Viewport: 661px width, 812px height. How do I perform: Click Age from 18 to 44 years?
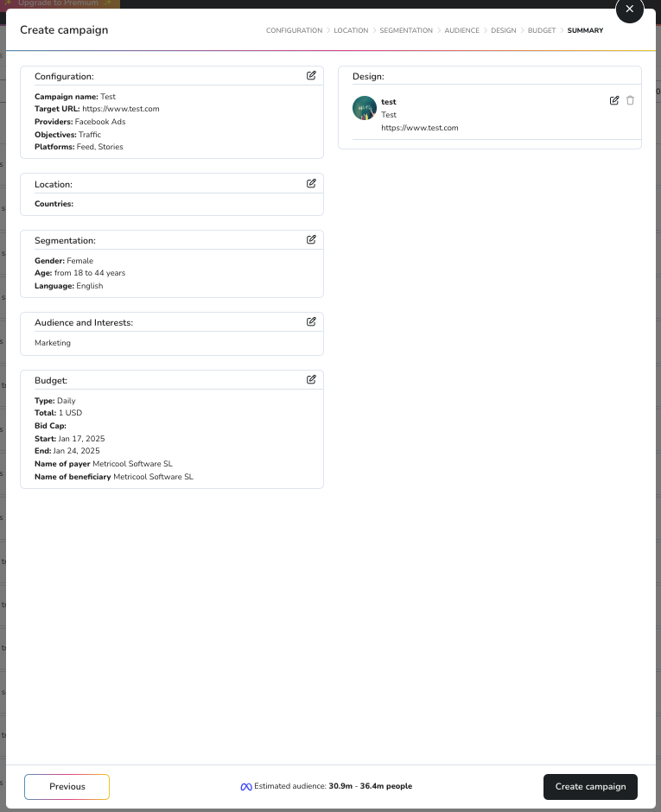(x=79, y=273)
